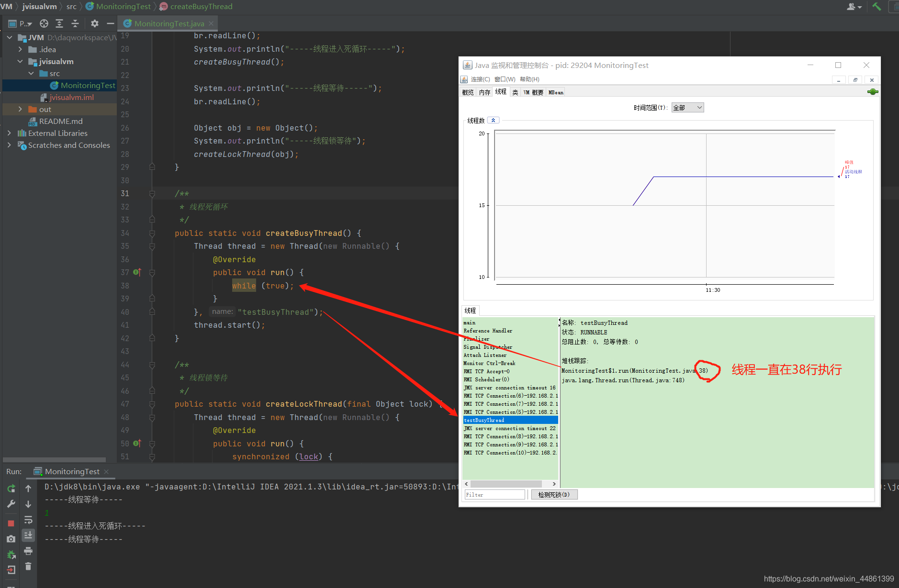Open the 连接(C) menu in JConsole

pos(480,79)
